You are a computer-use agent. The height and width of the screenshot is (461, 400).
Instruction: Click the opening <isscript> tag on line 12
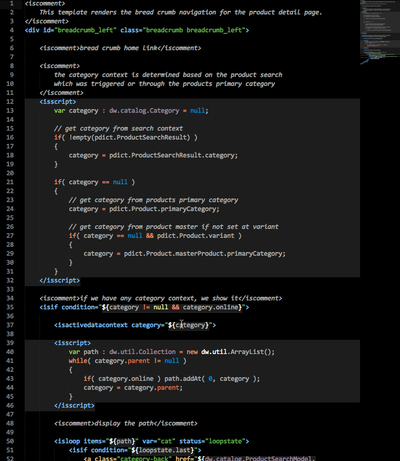tap(58, 102)
